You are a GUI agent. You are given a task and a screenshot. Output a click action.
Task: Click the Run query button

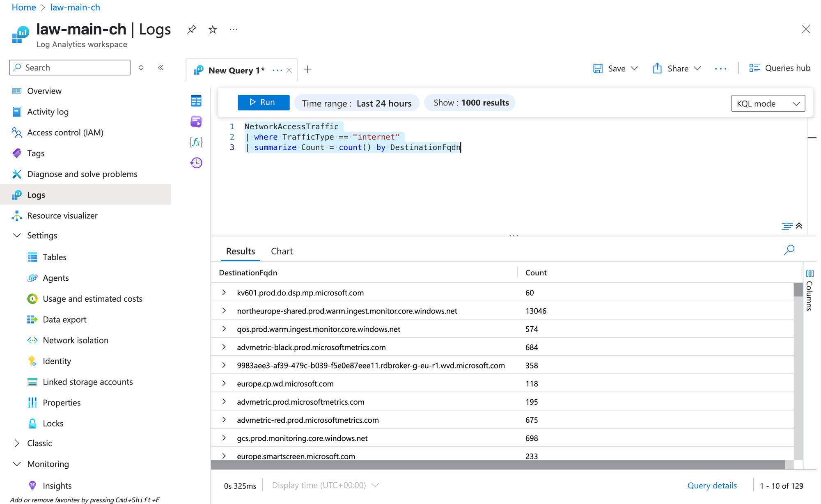pyautogui.click(x=263, y=103)
